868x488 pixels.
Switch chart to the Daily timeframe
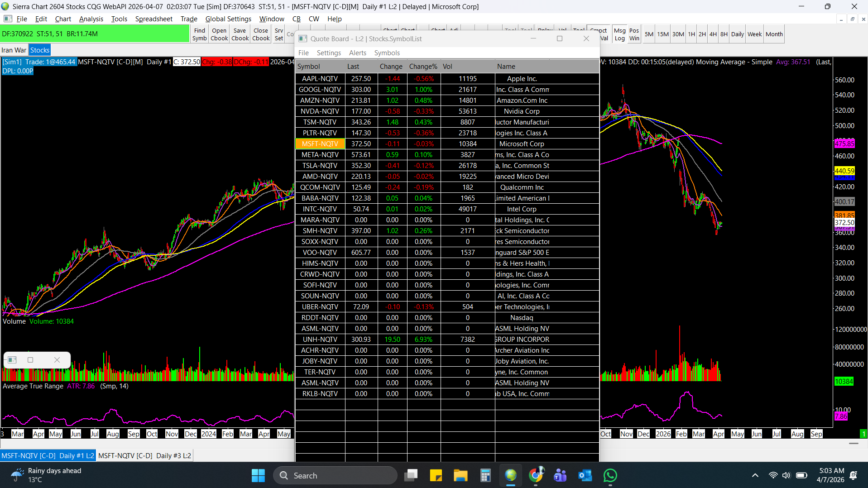tap(738, 34)
